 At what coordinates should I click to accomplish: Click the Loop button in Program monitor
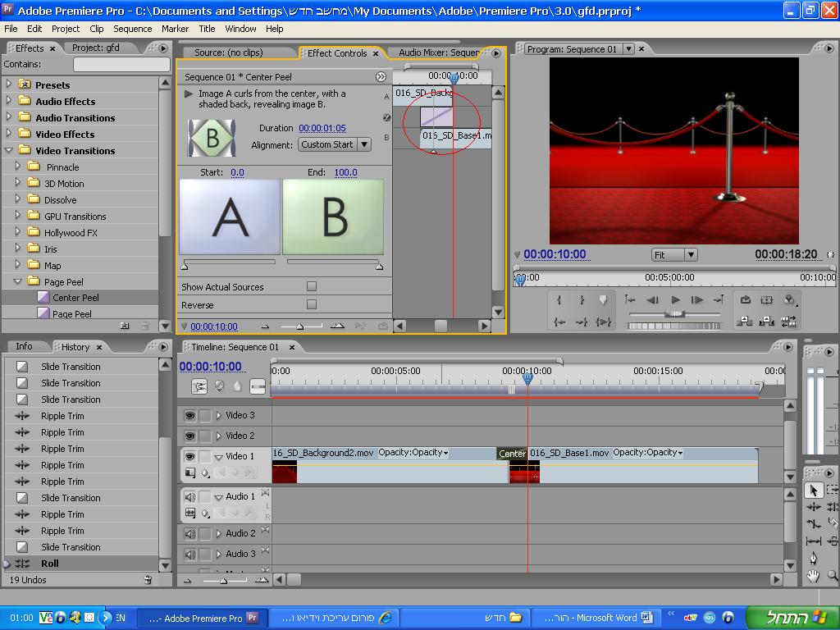(x=745, y=300)
